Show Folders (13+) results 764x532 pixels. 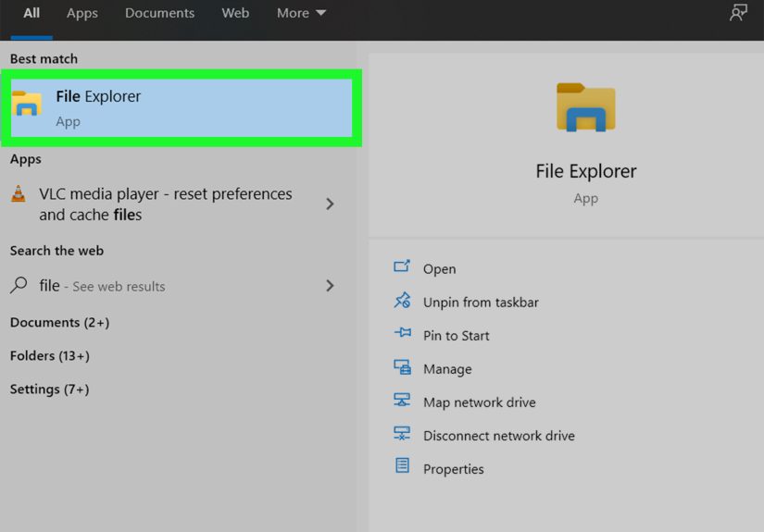[x=50, y=356]
